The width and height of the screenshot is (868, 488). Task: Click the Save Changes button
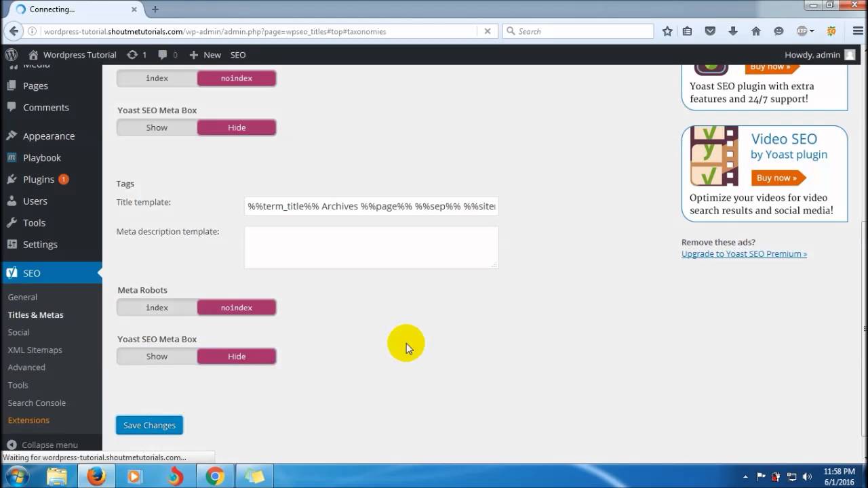(149, 425)
